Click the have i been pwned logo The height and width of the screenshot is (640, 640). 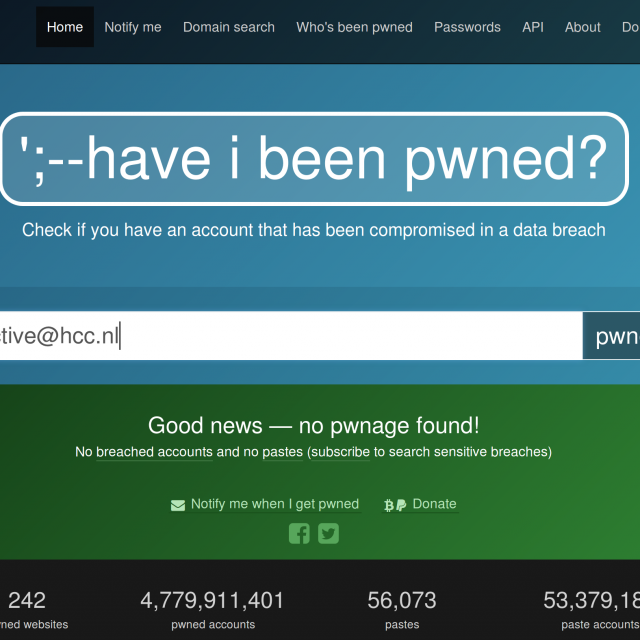click(x=313, y=158)
